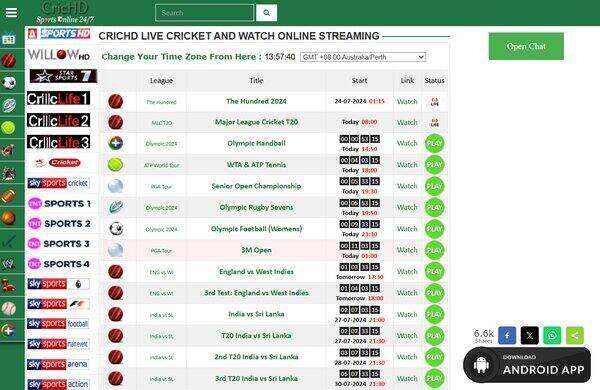Open the CricLife 1 channel

point(59,98)
